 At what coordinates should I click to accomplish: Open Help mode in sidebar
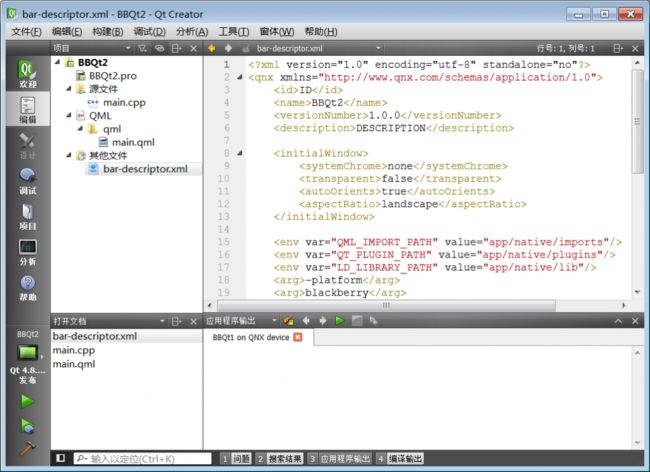(27, 288)
